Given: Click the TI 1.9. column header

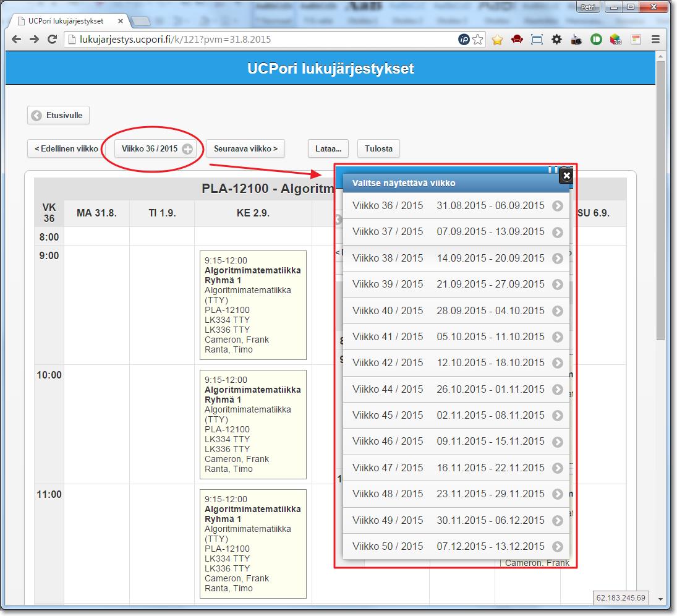Looking at the screenshot, I should pyautogui.click(x=162, y=213).
